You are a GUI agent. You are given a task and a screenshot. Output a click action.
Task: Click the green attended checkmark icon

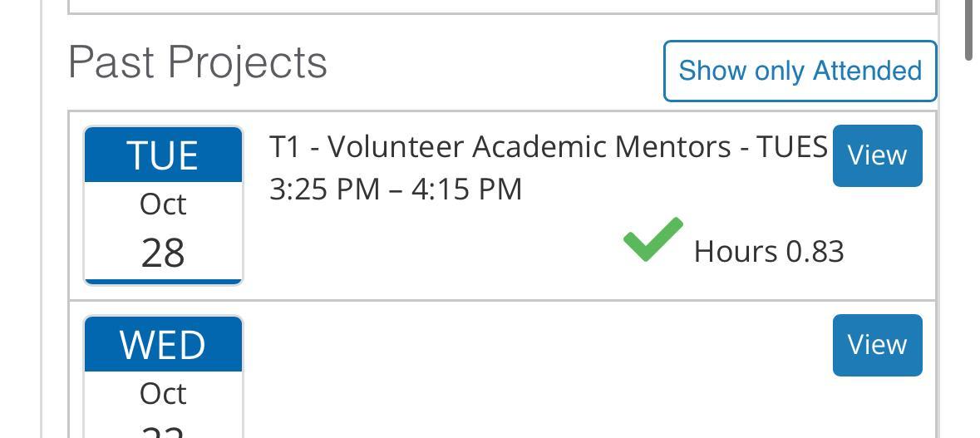coord(653,239)
